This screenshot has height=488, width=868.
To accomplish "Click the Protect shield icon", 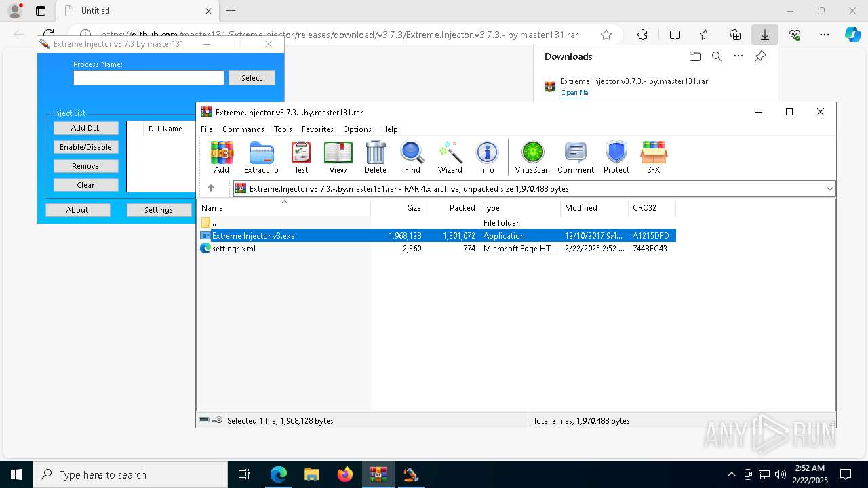I will pyautogui.click(x=616, y=157).
